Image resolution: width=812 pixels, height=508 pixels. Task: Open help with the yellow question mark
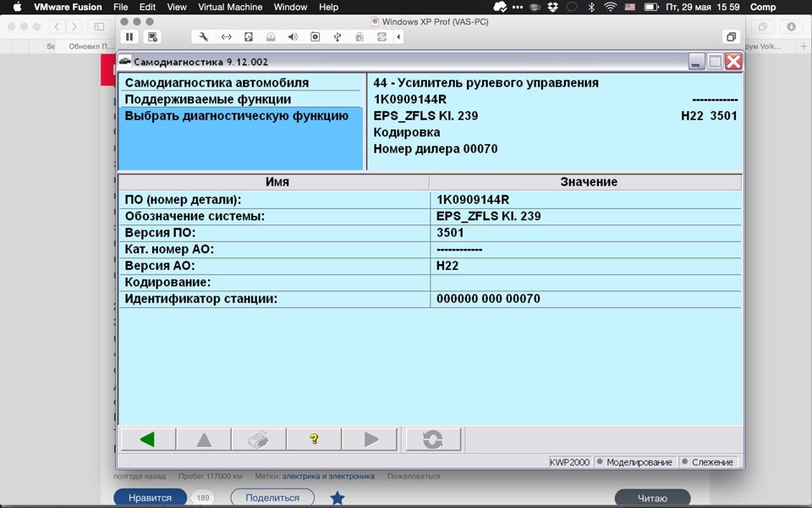click(314, 439)
